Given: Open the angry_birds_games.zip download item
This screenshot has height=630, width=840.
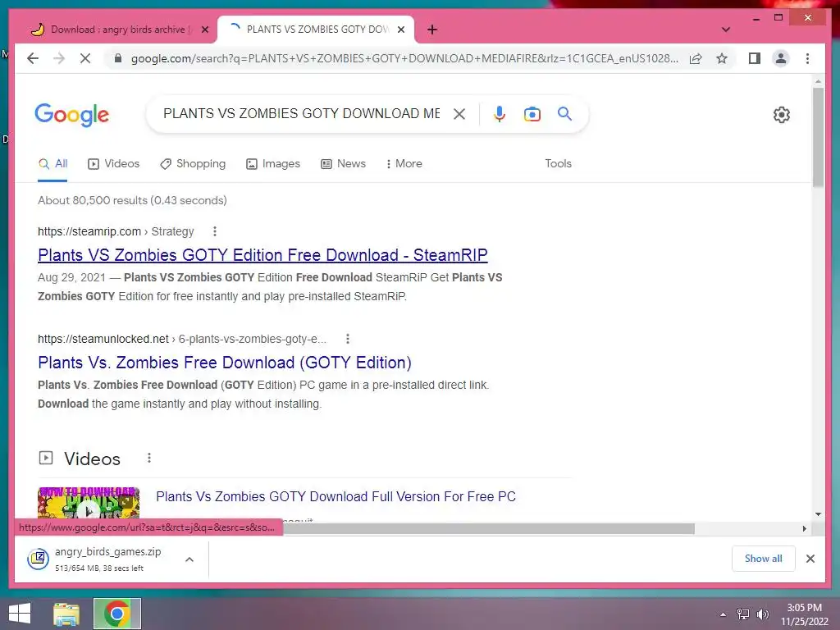Looking at the screenshot, I should click(99, 559).
